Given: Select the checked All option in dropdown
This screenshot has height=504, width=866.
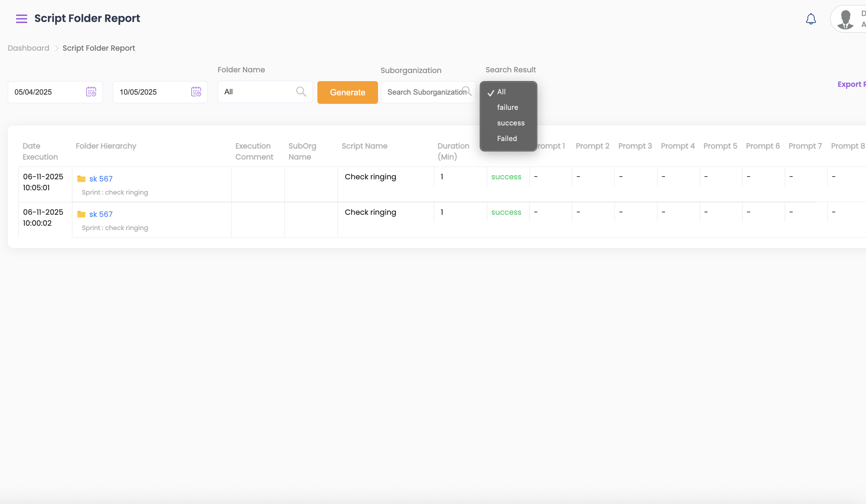Looking at the screenshot, I should tap(501, 92).
